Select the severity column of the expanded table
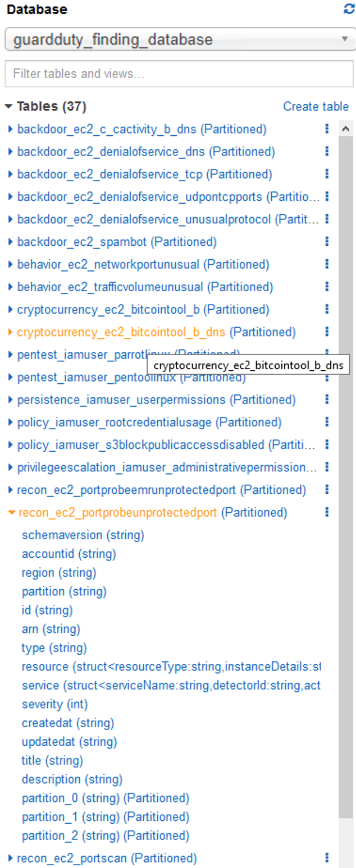The width and height of the screenshot is (356, 868). [x=53, y=704]
